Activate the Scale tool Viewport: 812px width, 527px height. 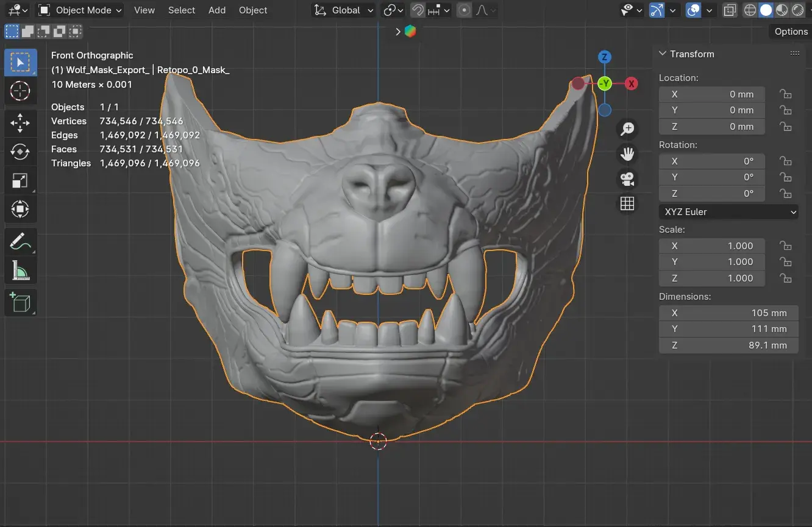pos(20,180)
